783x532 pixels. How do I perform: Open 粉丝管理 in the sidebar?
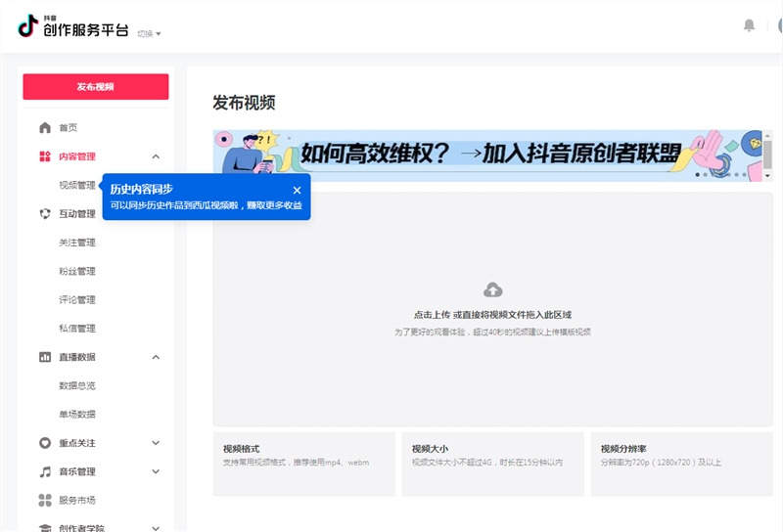[x=77, y=272]
